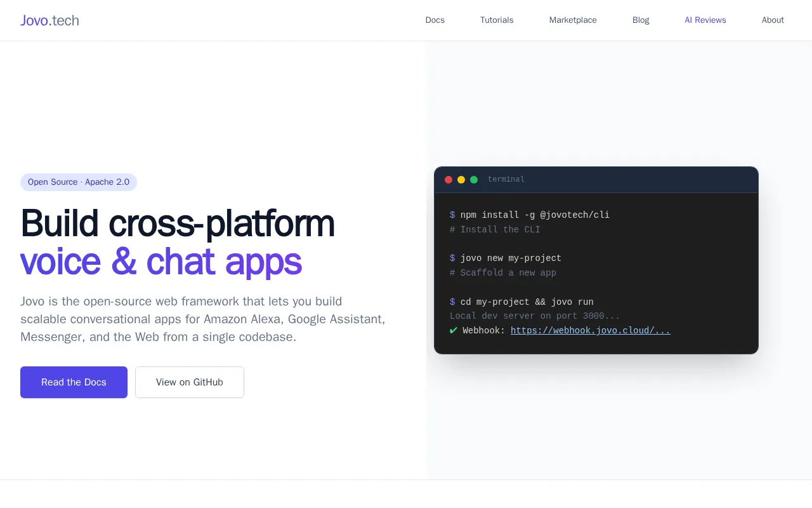Viewport: 812px width, 508px height.
Task: Click the Jovo description paragraph
Action: pos(203,319)
